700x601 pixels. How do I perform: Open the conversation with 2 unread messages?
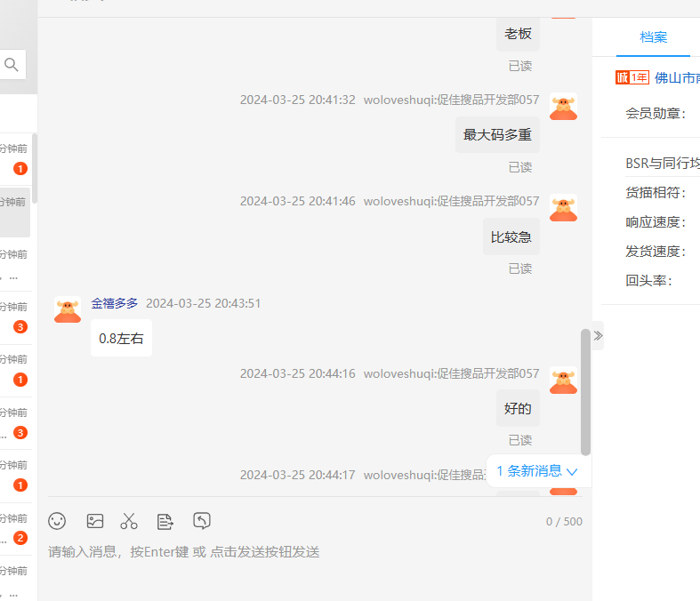18,528
